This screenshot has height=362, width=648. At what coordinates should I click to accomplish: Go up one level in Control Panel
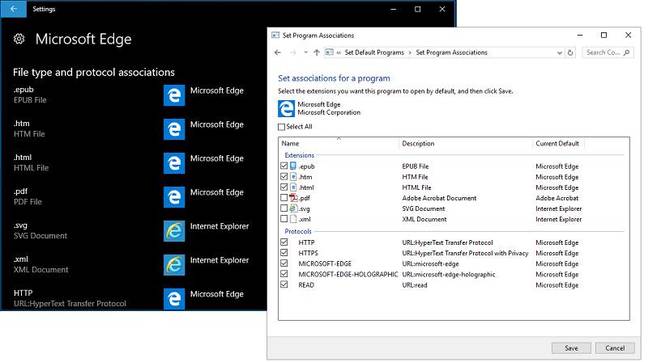[317, 52]
